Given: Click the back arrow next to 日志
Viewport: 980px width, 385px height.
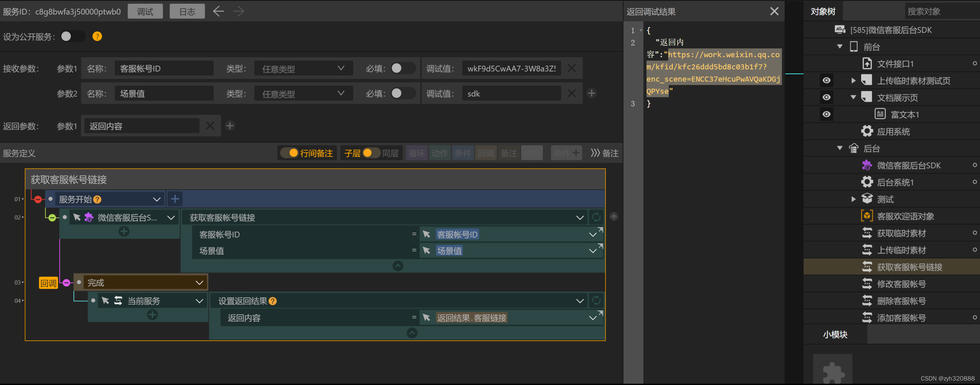Looking at the screenshot, I should 218,11.
